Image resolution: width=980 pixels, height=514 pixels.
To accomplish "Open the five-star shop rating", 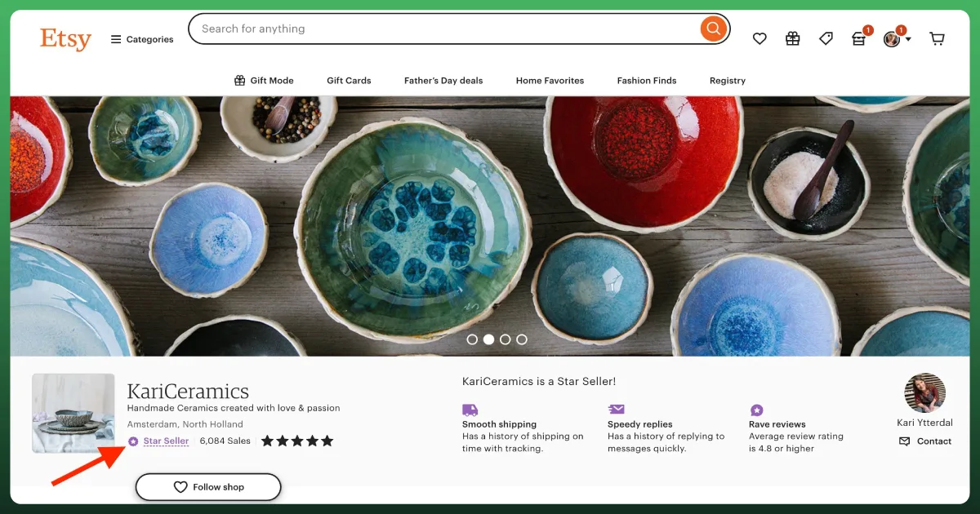I will tap(297, 441).
